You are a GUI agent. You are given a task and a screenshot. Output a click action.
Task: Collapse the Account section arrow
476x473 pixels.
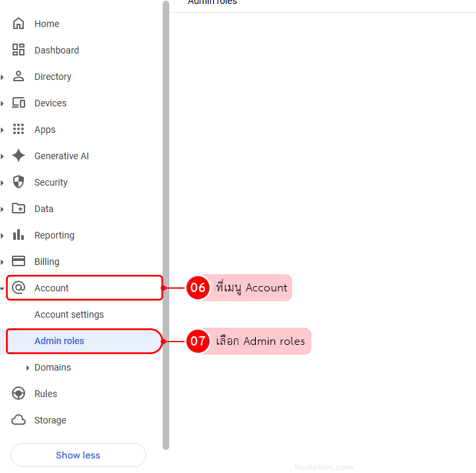(3, 289)
